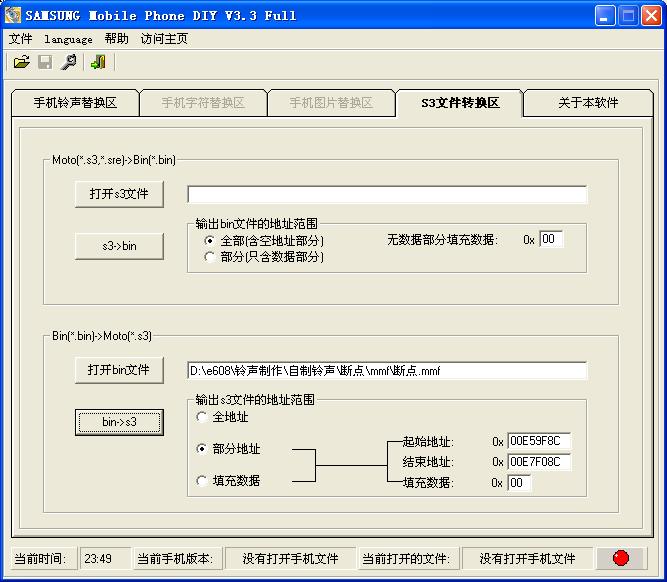Select 全部(含空地址部分) radio option
The image size is (667, 582).
coord(264,241)
